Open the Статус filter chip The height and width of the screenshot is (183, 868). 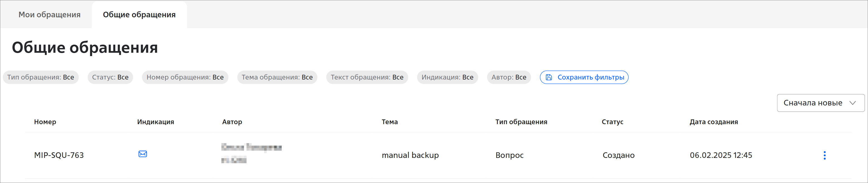coord(110,77)
